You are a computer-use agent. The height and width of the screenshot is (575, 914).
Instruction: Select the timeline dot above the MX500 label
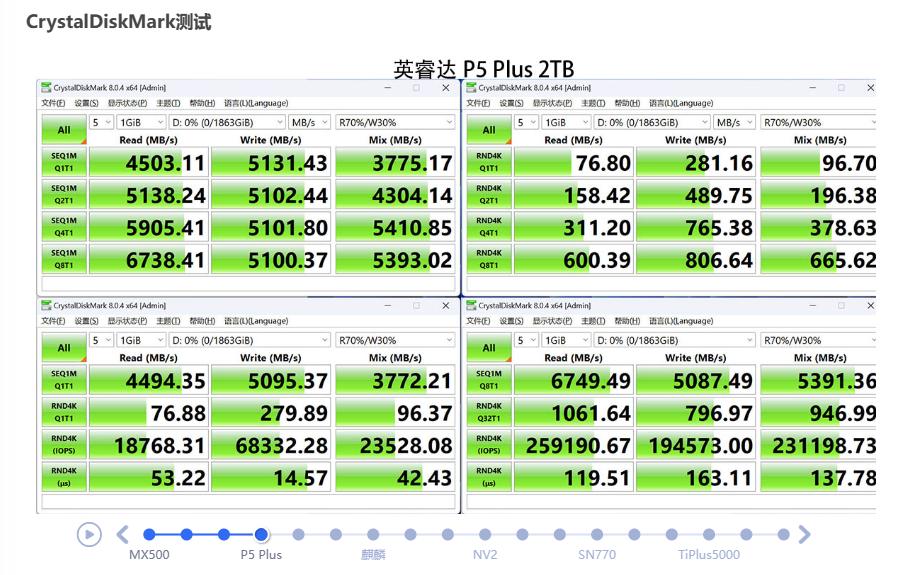pyautogui.click(x=149, y=534)
